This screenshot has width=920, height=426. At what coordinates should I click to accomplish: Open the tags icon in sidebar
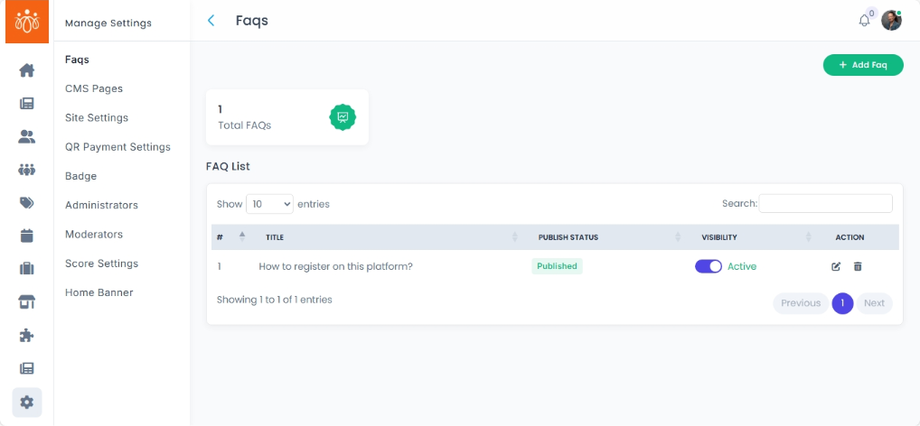[27, 203]
